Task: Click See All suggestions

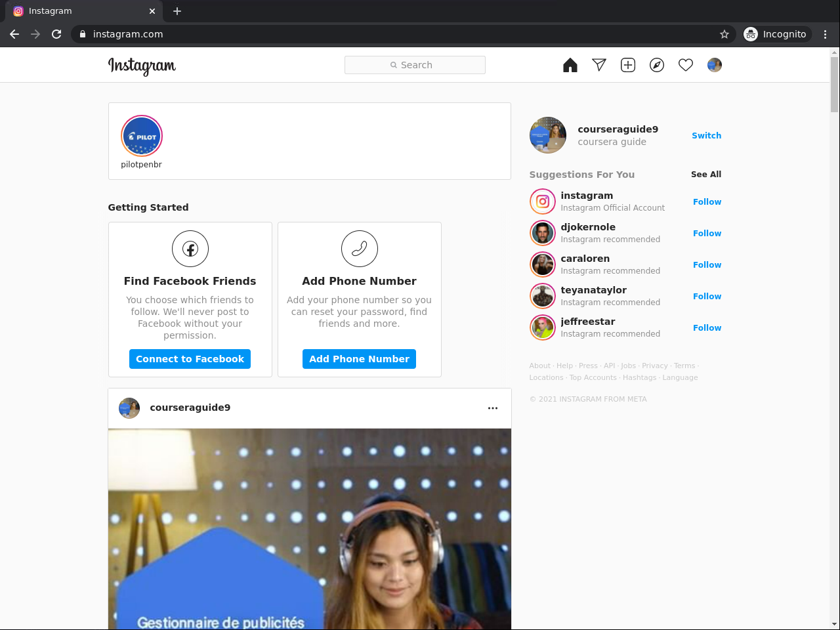Action: [x=706, y=175]
